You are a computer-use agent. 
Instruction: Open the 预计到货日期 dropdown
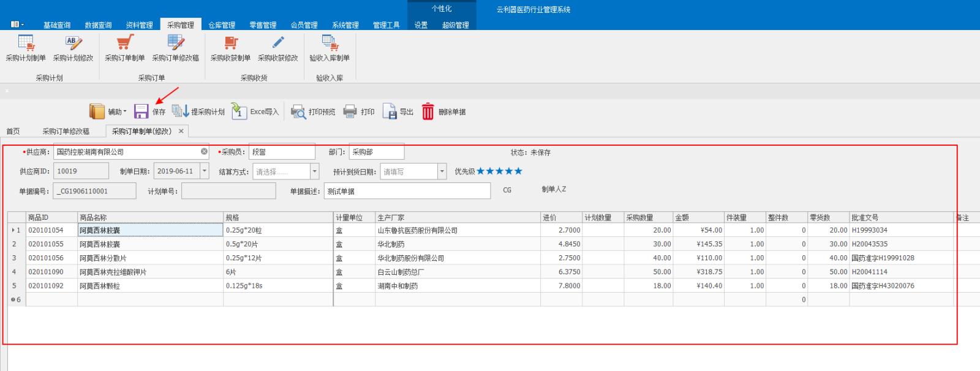[442, 171]
